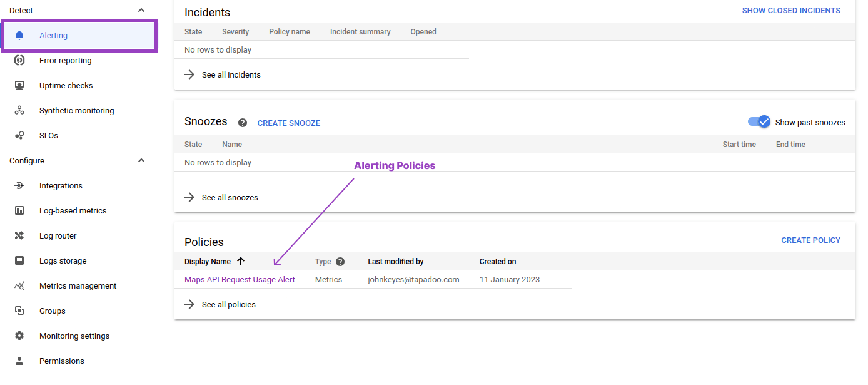The image size is (868, 385).
Task: Click the SLOs icon in sidebar
Action: coord(19,136)
